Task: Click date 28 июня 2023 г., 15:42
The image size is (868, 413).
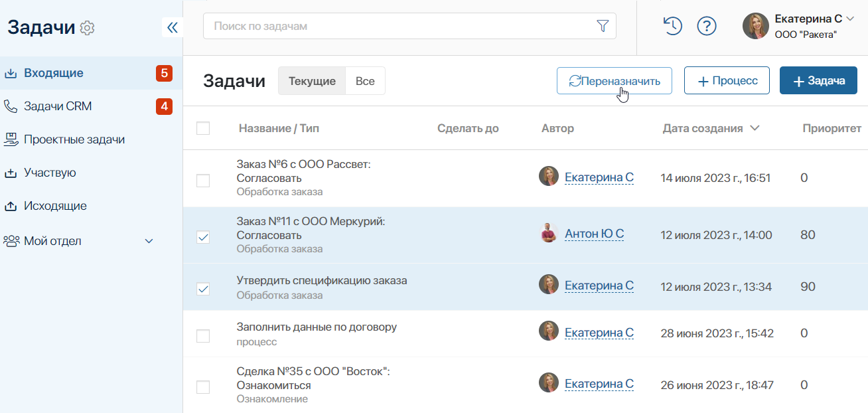Action: [717, 333]
